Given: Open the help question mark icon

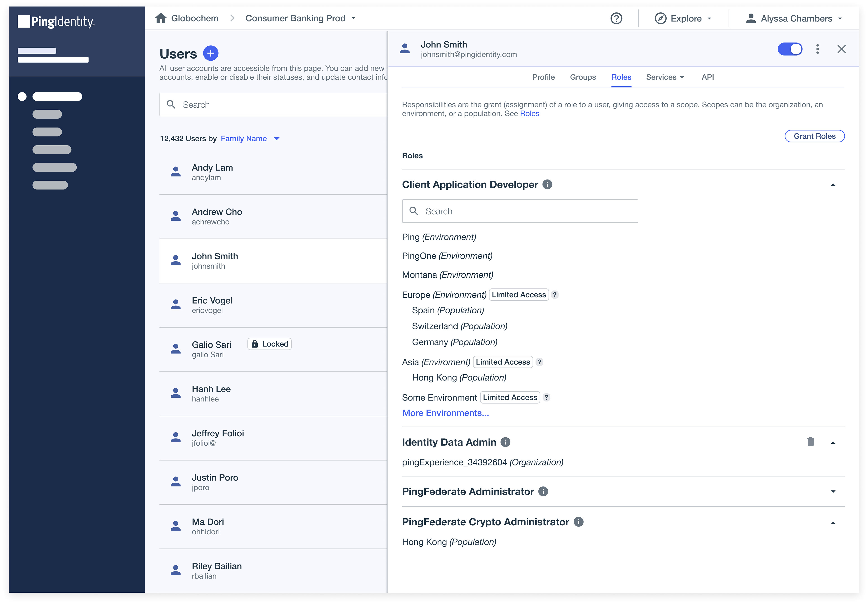Looking at the screenshot, I should (616, 18).
